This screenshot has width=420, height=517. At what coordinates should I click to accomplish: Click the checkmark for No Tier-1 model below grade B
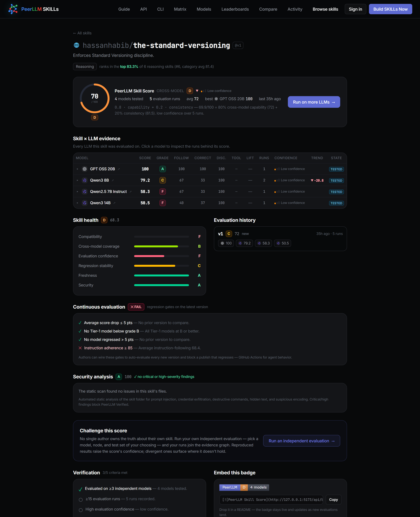(80, 331)
